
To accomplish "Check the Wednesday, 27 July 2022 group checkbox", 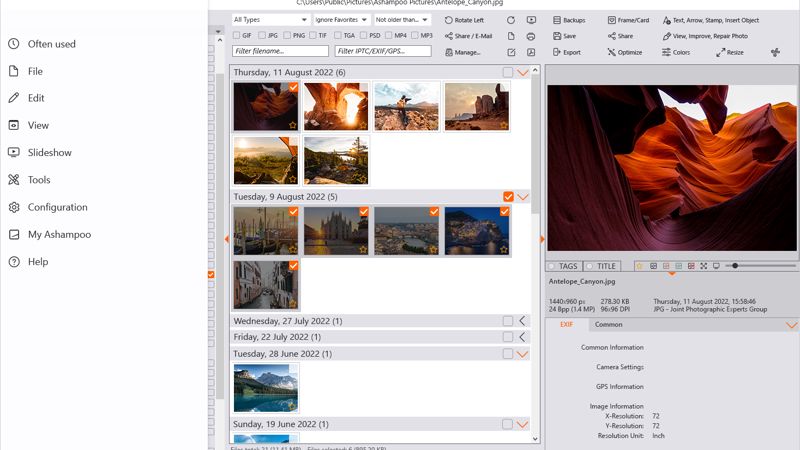I will point(508,321).
